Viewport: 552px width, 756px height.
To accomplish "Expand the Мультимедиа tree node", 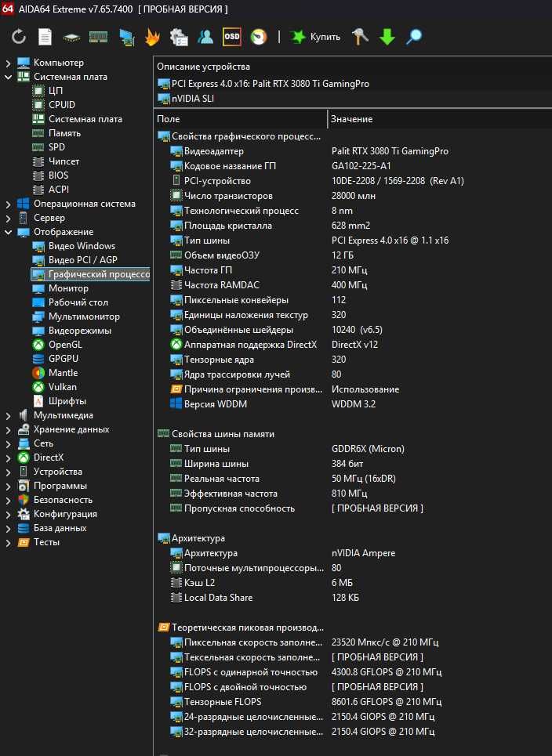I will coord(8,416).
